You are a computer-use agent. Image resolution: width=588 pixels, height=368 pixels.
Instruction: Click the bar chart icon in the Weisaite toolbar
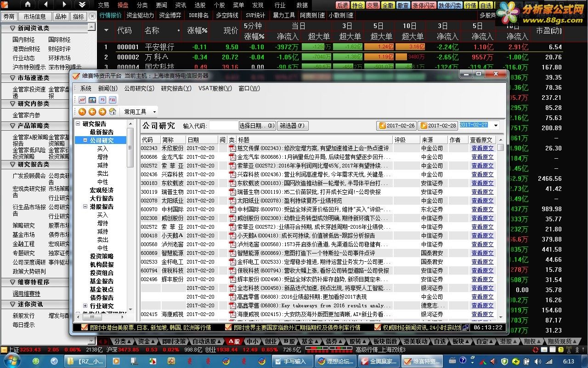tap(92, 99)
